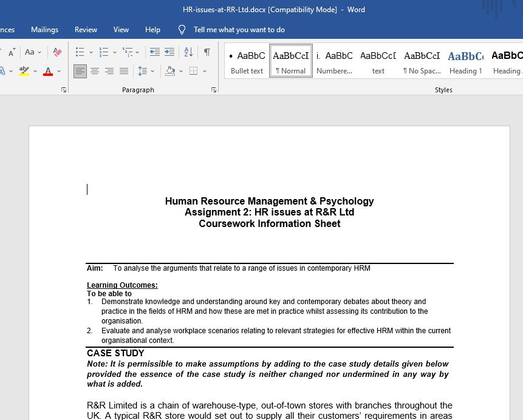Click the 'Demonstrate knowledge and understanding' list item
This screenshot has height=420, width=523.
[x=264, y=311]
